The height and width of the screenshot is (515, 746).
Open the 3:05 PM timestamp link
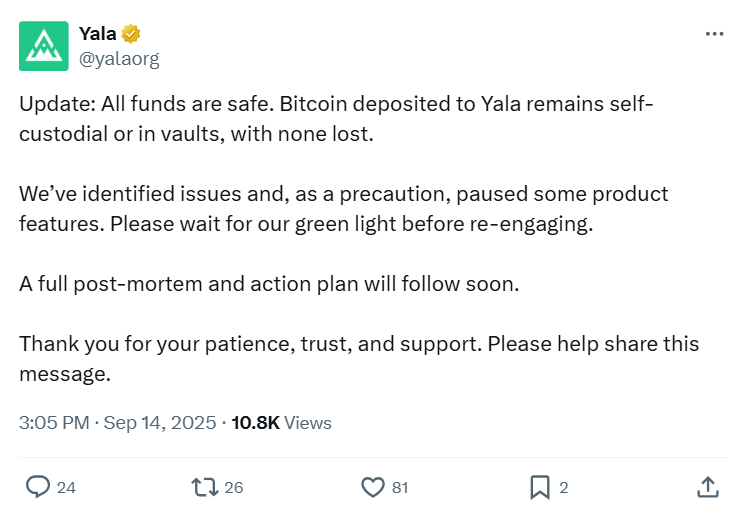coord(53,423)
